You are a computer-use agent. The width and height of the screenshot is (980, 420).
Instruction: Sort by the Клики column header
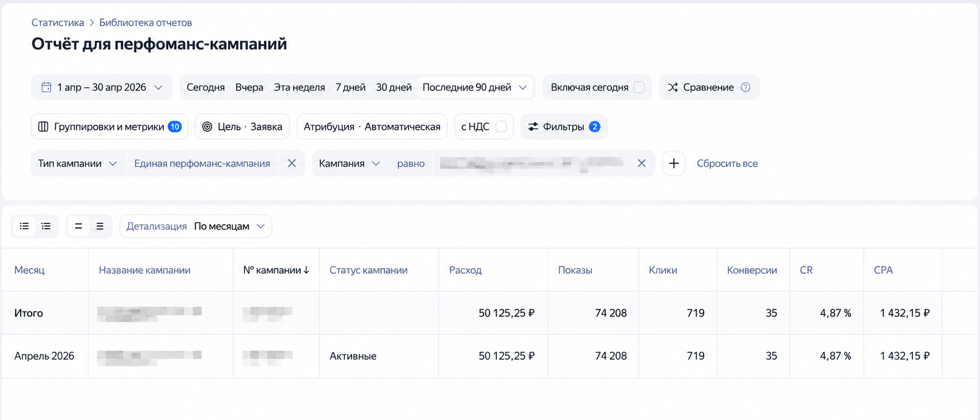pos(663,270)
